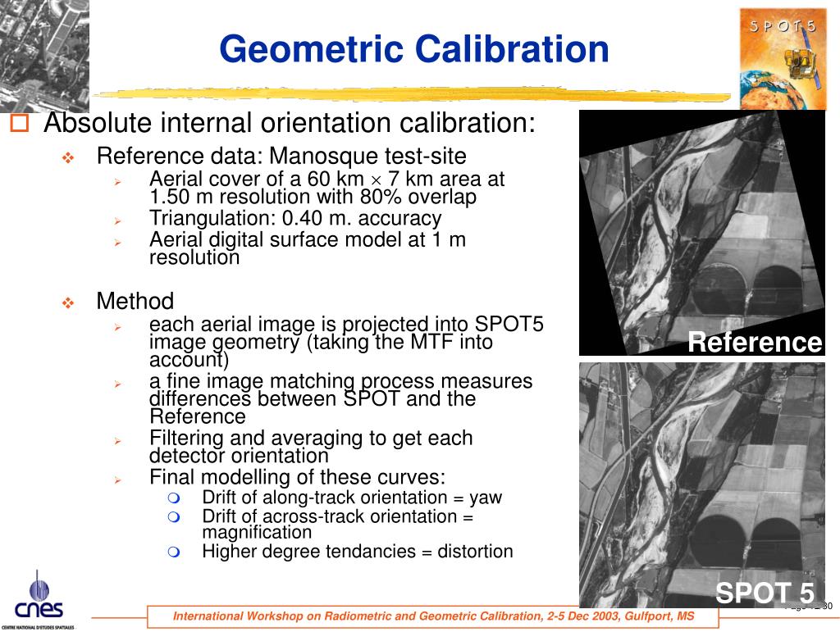Click the 'Reference' image caption label

click(x=755, y=342)
